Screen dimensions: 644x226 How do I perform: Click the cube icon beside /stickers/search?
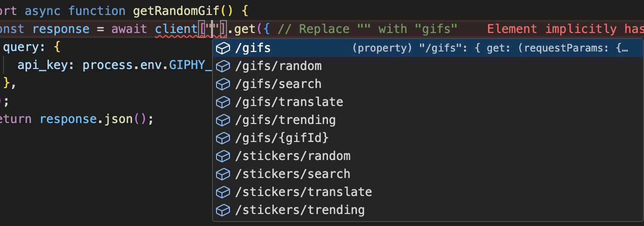click(x=222, y=174)
